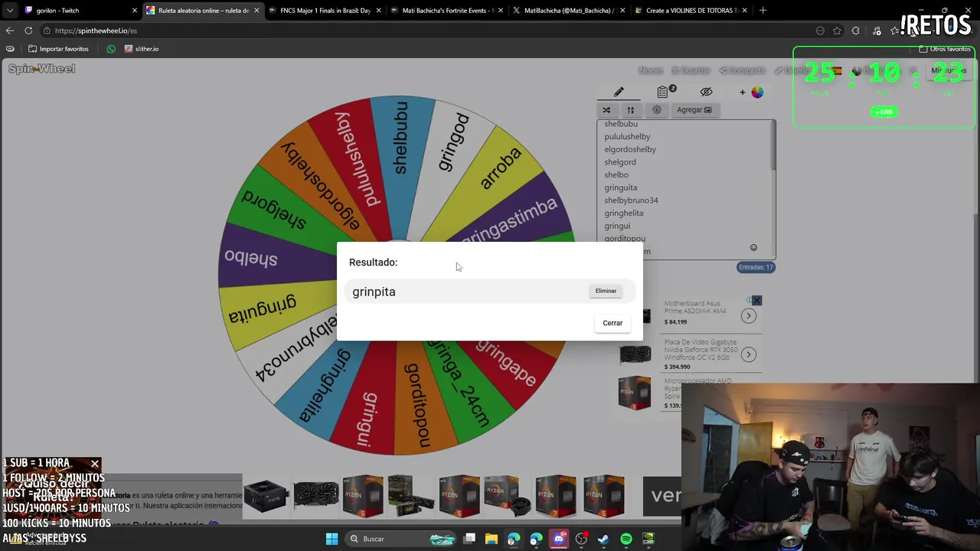Click the Compartir menu item
Screen dimensions: 980x551
coord(743,70)
